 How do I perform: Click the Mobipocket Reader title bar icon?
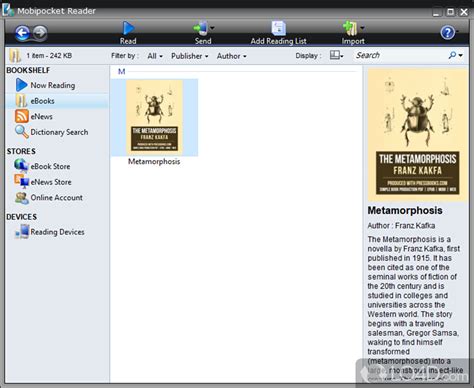8,10
